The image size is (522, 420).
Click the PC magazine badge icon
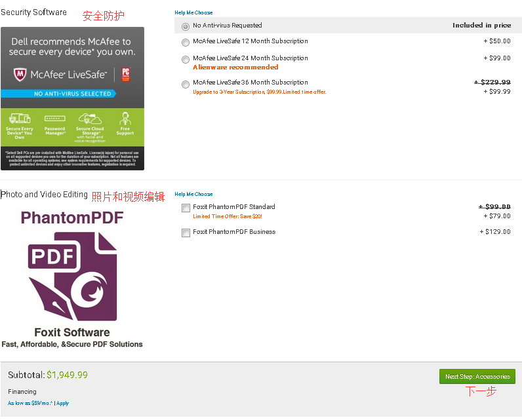coord(125,74)
